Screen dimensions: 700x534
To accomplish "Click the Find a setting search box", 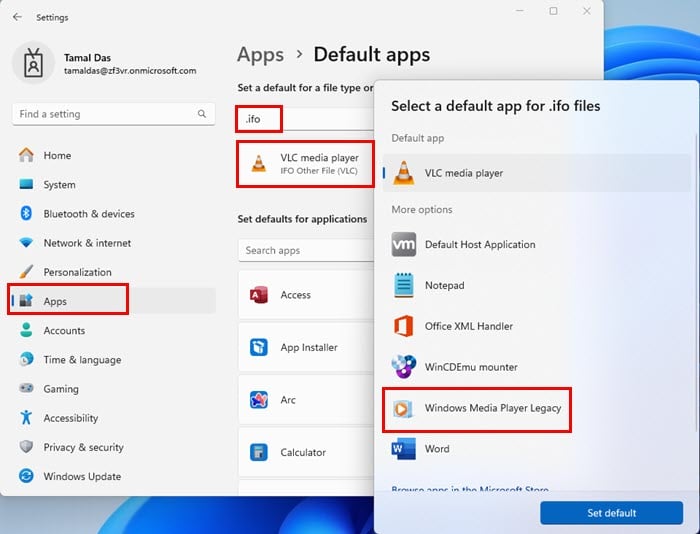I will point(113,114).
